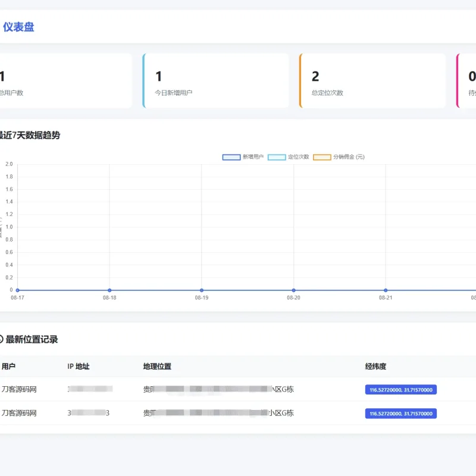Click the 仪表盘 page title
This screenshot has width=476, height=476.
click(18, 27)
